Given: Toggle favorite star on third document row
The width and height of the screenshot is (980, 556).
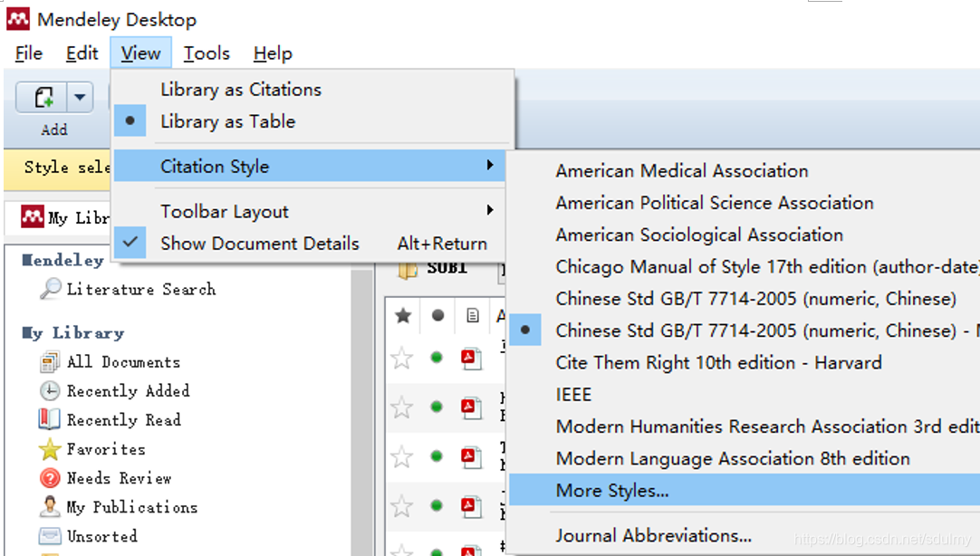Looking at the screenshot, I should coord(402,457).
